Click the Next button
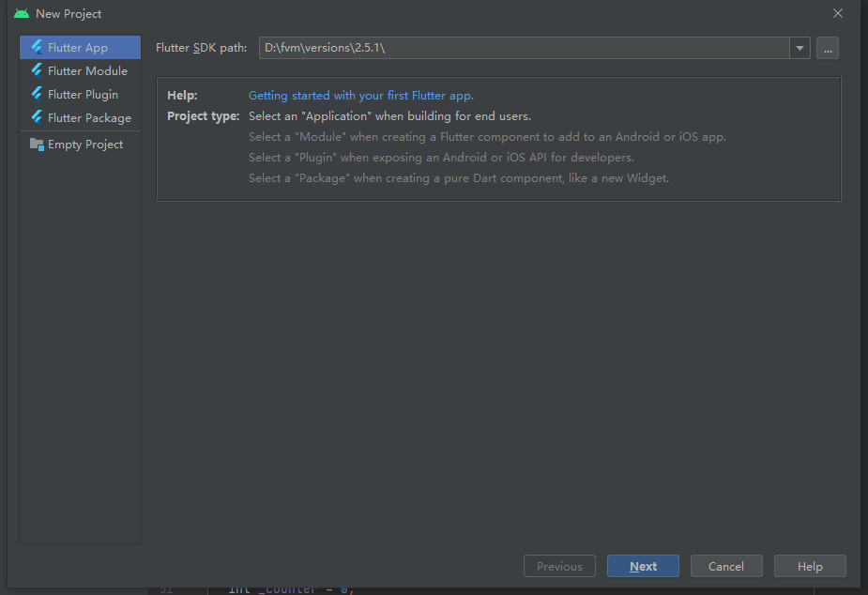The height and width of the screenshot is (595, 868). point(643,566)
